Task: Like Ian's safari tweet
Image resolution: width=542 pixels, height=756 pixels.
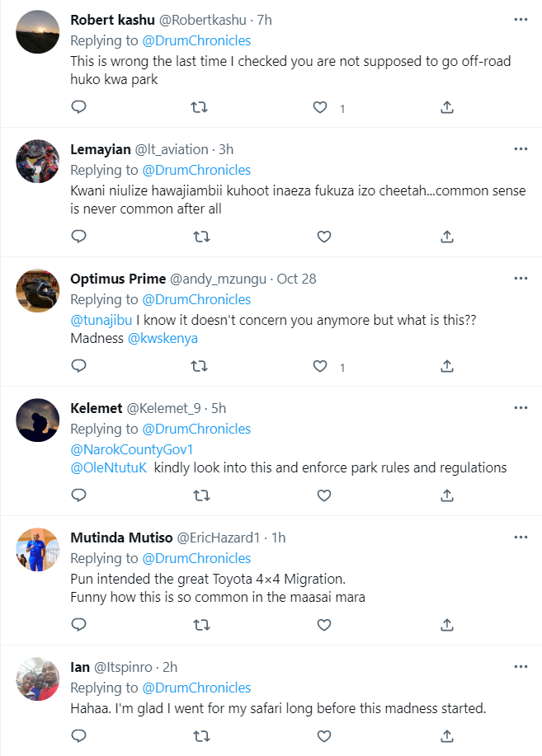Action: [324, 735]
